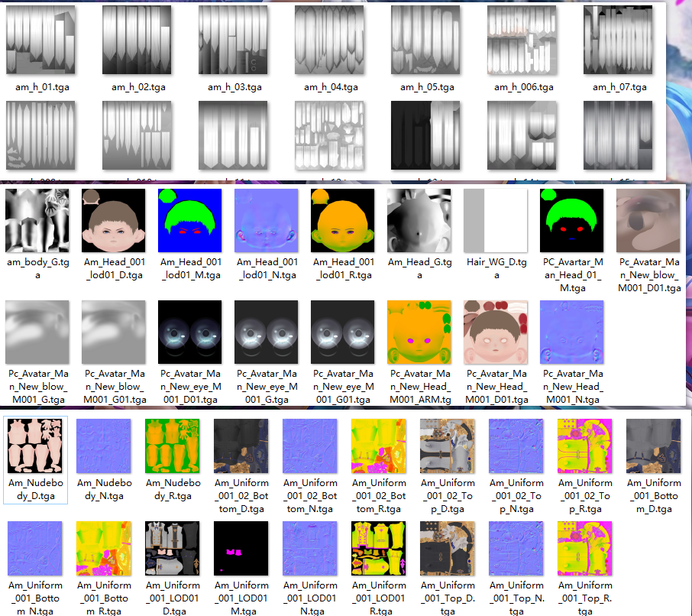Click Pc_Avatar_Man_New_Head_M001_N.tga normal map
Image resolution: width=692 pixels, height=616 pixels.
click(x=571, y=332)
